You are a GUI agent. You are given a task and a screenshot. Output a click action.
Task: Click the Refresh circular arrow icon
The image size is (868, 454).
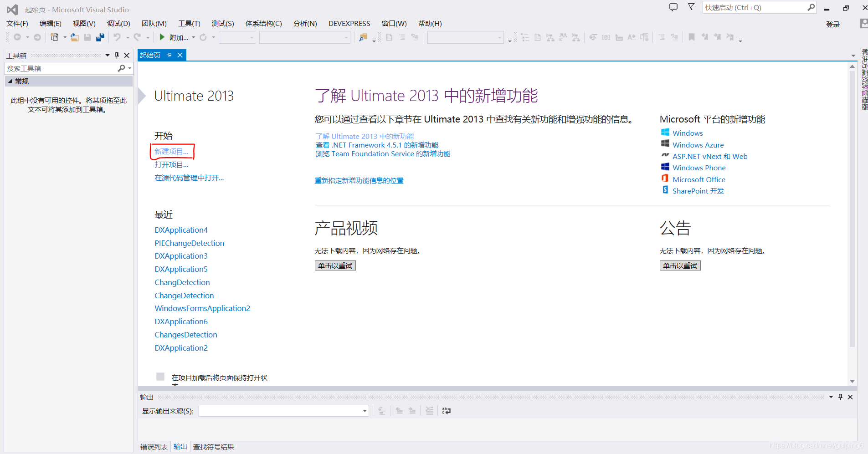pyautogui.click(x=203, y=37)
